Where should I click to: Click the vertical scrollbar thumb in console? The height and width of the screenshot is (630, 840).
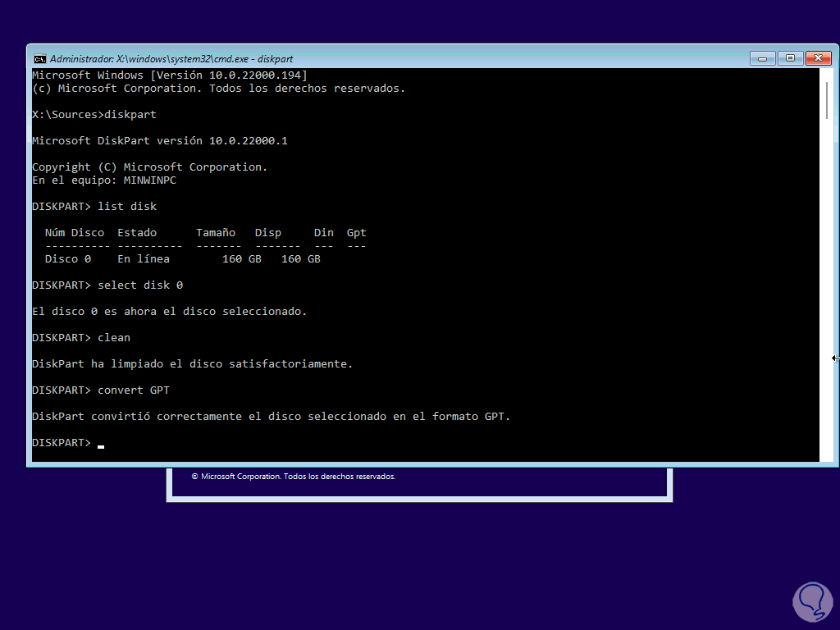(x=827, y=100)
